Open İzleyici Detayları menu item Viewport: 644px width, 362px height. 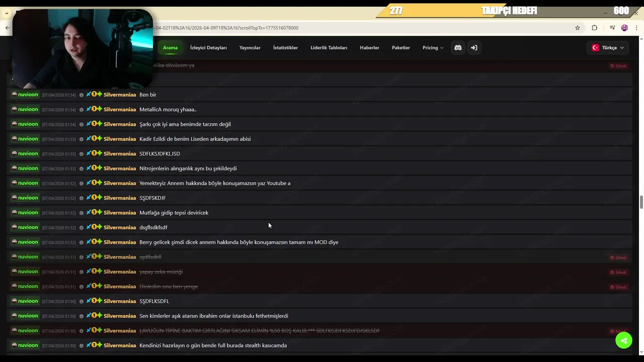(x=208, y=48)
